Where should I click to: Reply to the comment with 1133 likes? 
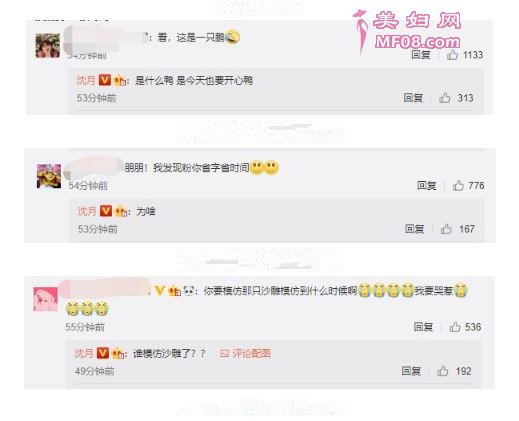[421, 55]
